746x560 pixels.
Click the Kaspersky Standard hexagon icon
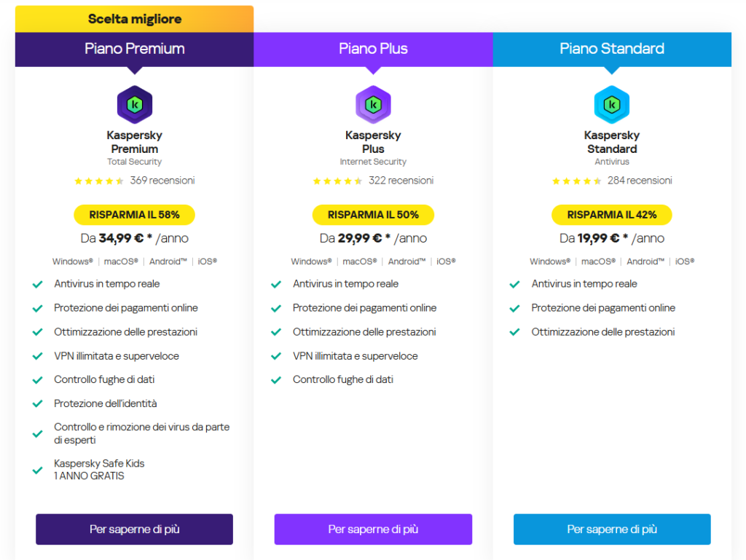pyautogui.click(x=612, y=105)
